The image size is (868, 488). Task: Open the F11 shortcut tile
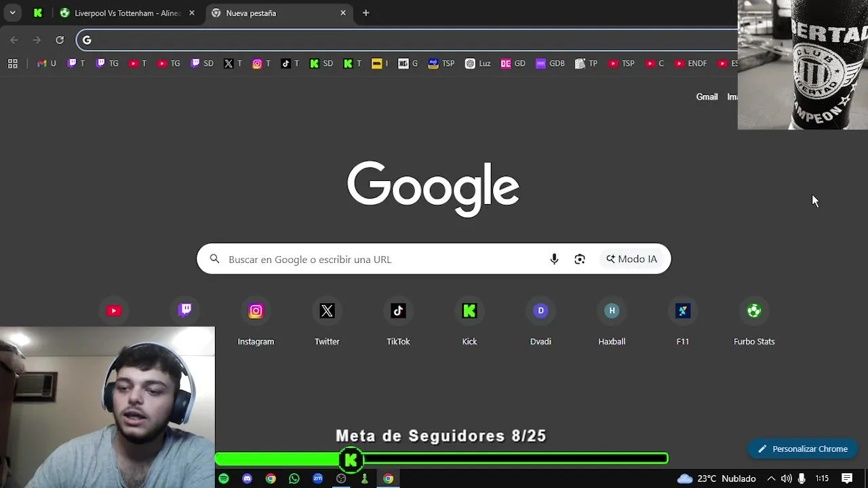click(683, 323)
